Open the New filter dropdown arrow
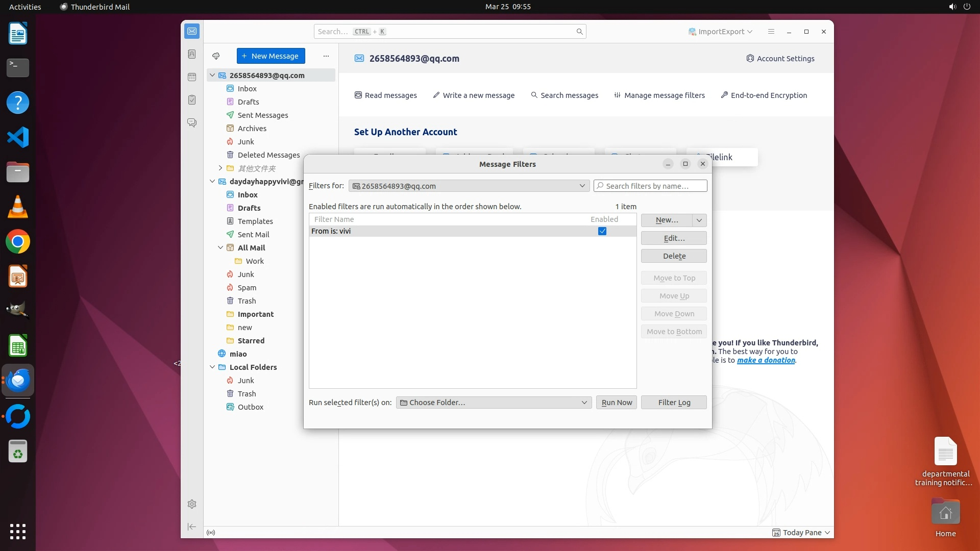The image size is (980, 551). pos(699,220)
